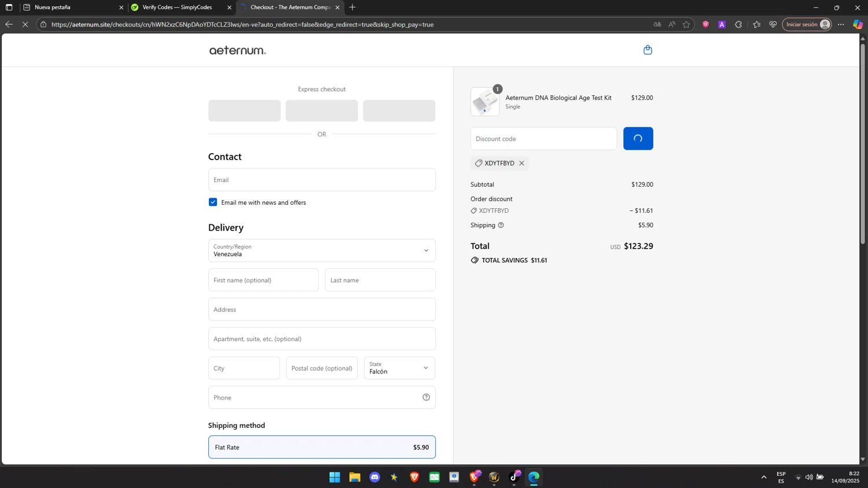
Task: Close the Nueva pestaña tab
Action: tap(121, 8)
